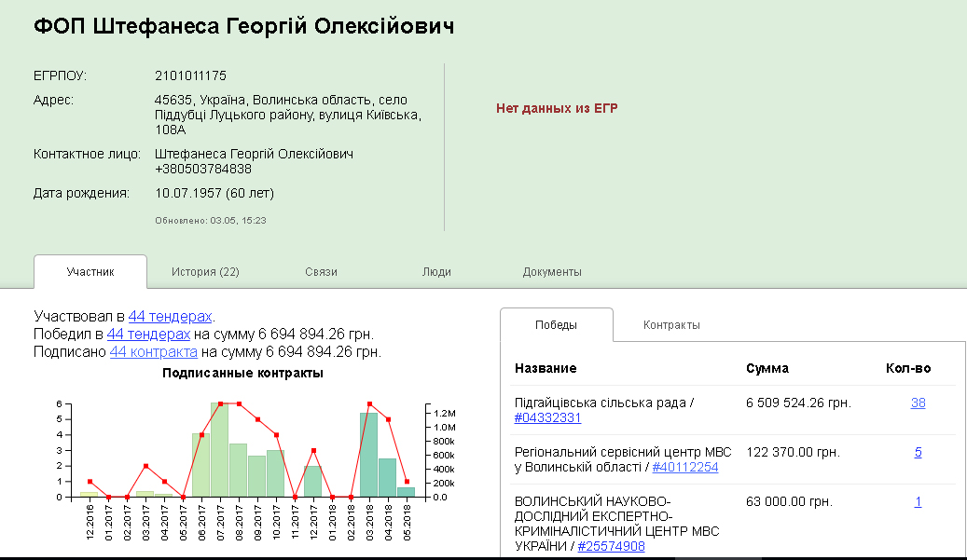Screen dimensions: 967x560
Task: Click count 38 for Підгайцівська сільська рада
Action: (918, 403)
